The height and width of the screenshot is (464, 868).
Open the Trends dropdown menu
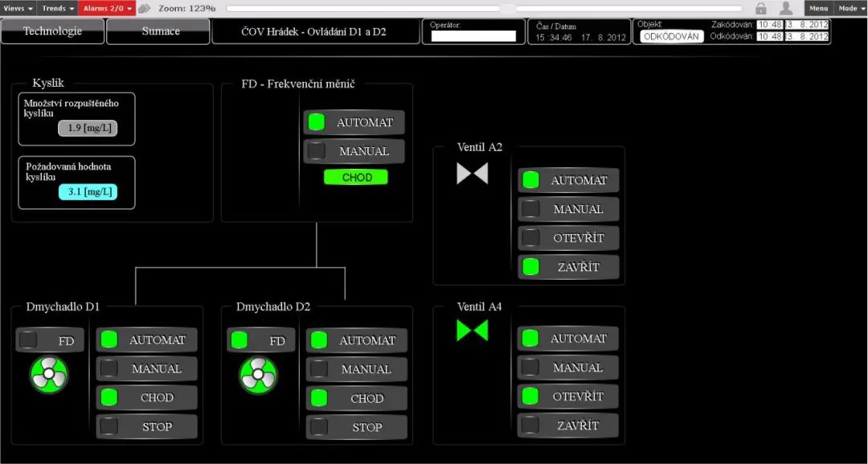58,8
